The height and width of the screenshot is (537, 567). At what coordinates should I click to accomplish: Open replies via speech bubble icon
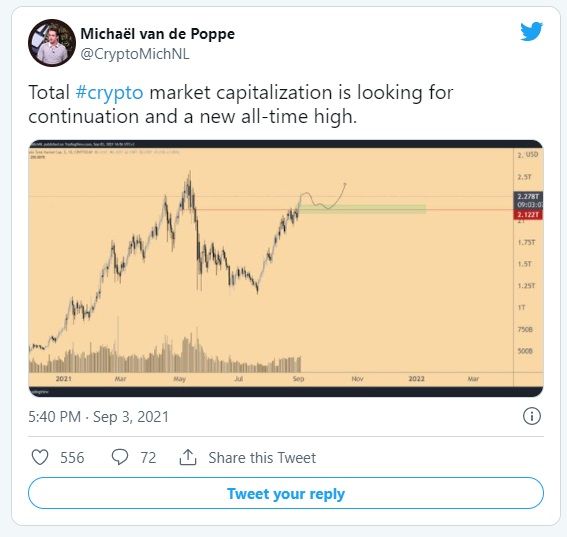pyautogui.click(x=120, y=457)
